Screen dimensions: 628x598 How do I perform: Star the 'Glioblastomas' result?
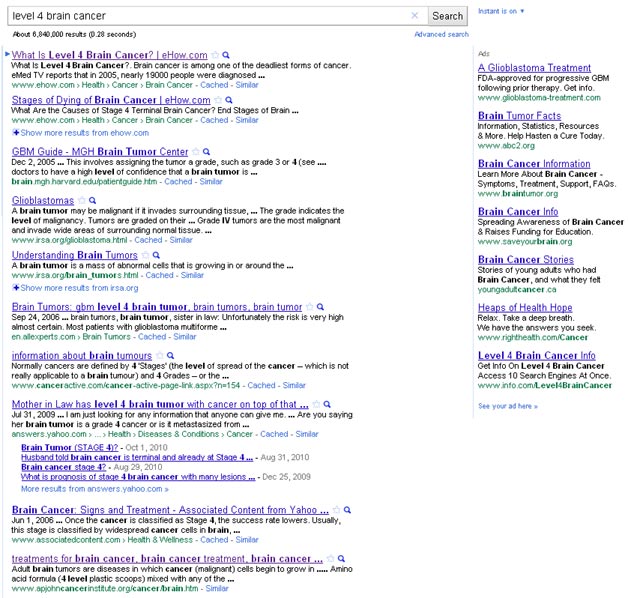81,201
